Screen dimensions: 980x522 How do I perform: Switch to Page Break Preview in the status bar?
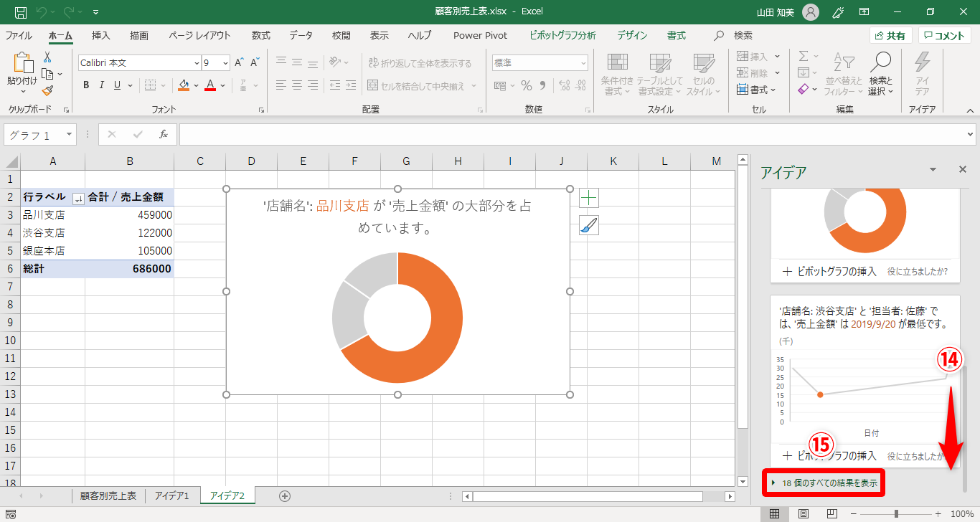[x=832, y=513]
